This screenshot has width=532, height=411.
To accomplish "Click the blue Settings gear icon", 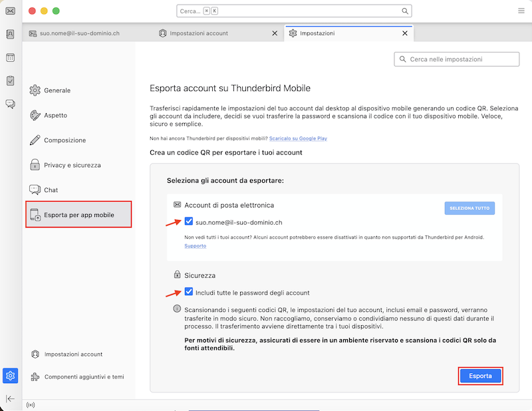I will click(10, 376).
